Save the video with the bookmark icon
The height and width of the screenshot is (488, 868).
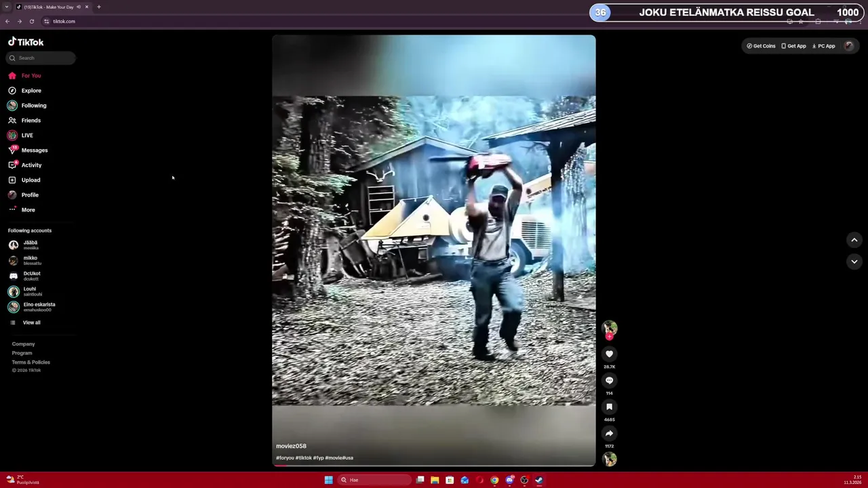coord(609,407)
